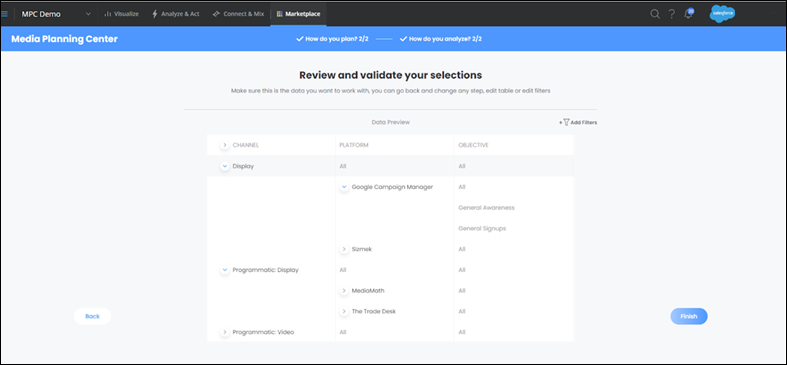Click the Data Preview label
Screen dimensions: 787x365
click(390, 122)
